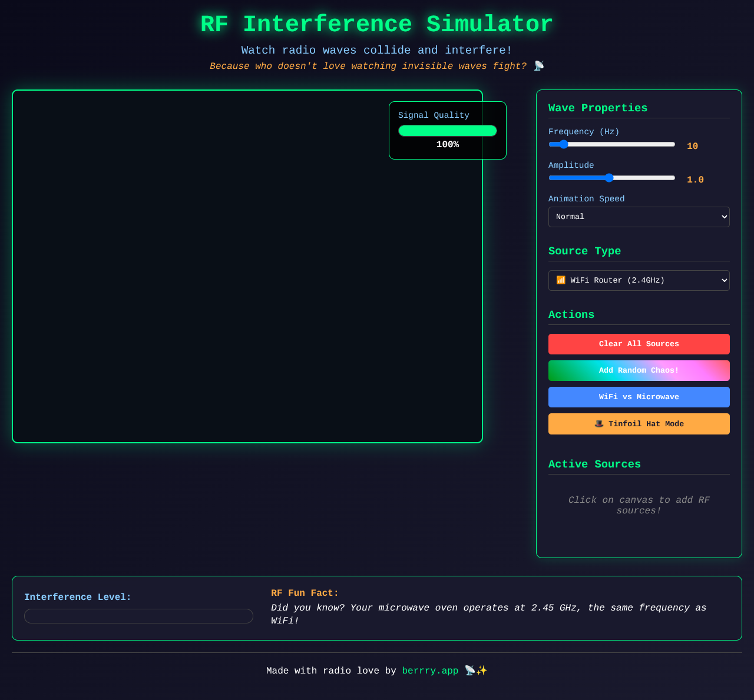Click the simulation canvas to add source
The height and width of the screenshot is (700, 754).
(247, 266)
